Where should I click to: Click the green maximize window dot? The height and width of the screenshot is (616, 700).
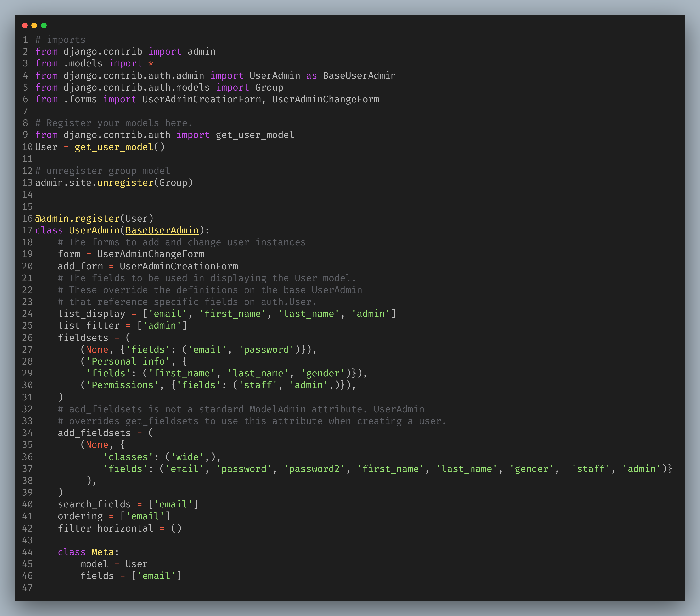click(x=44, y=25)
